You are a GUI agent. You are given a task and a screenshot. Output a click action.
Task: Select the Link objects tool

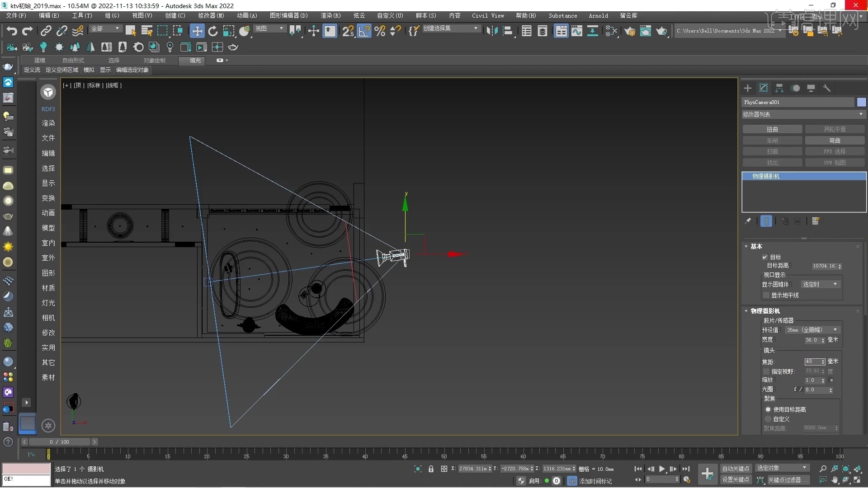(x=46, y=31)
